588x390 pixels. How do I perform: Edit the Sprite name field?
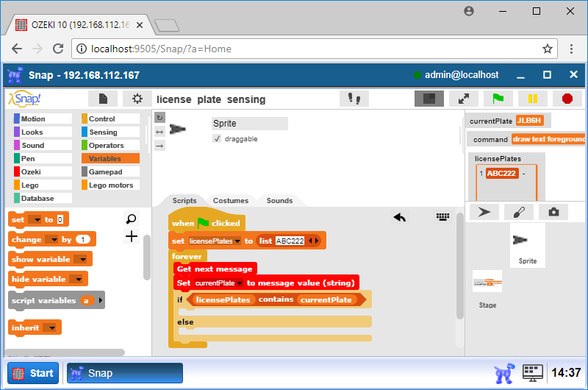pos(250,124)
